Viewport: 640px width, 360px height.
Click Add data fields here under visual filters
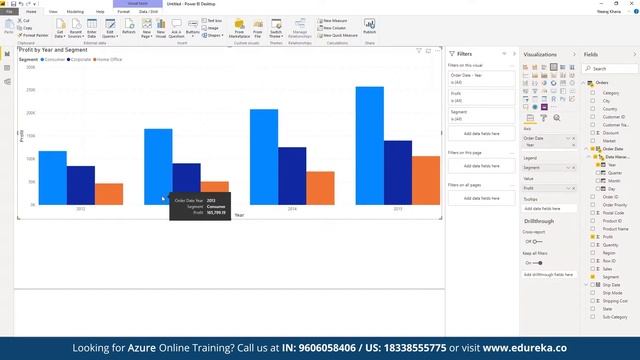click(x=482, y=133)
